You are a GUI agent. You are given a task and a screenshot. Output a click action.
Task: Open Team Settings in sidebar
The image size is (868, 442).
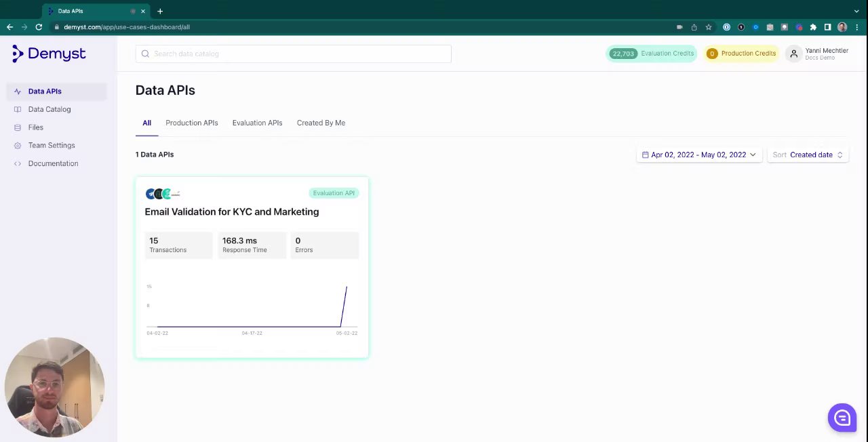click(57, 145)
